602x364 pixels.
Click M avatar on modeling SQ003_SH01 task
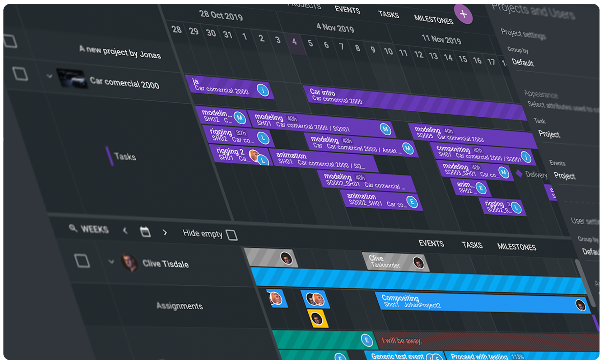pos(504,172)
